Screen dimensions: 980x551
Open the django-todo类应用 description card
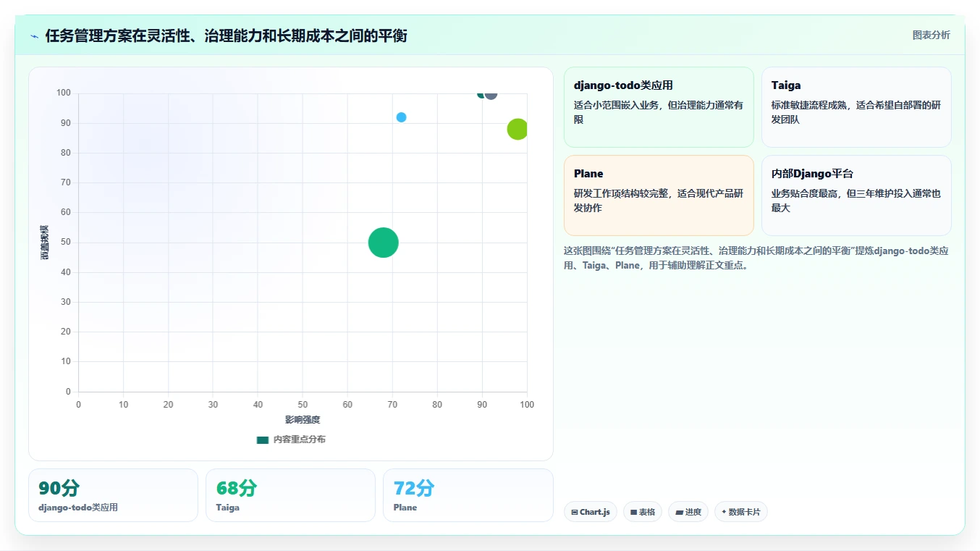click(x=659, y=107)
